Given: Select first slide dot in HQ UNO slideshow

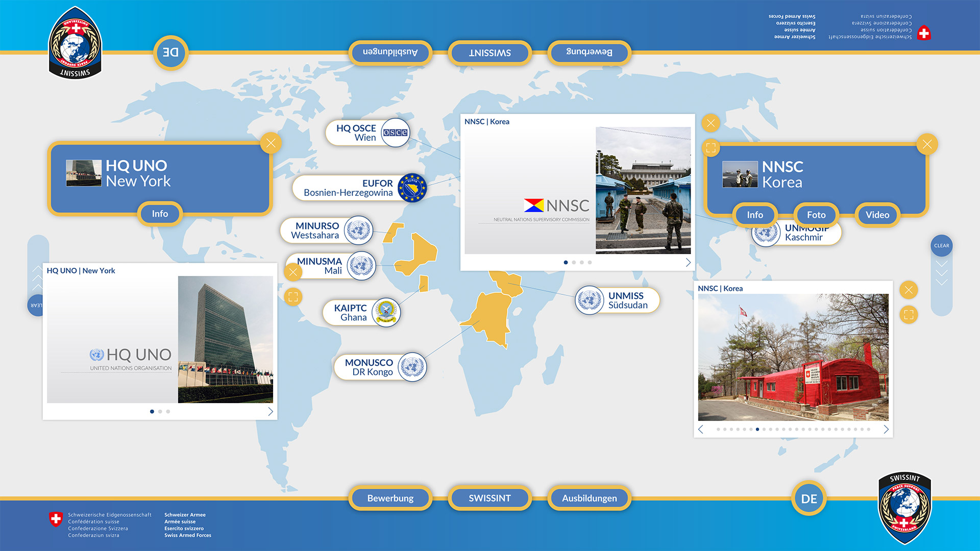Looking at the screenshot, I should click(x=152, y=411).
